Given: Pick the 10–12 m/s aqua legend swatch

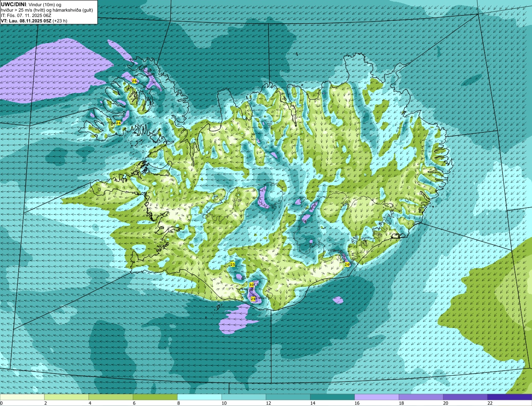Looking at the screenshot, I should pyautogui.click(x=244, y=397).
